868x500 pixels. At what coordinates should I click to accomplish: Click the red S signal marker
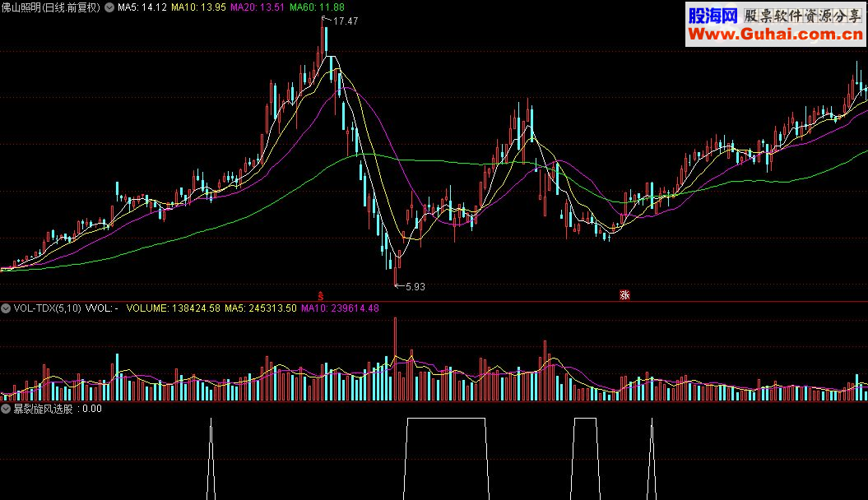click(x=321, y=296)
